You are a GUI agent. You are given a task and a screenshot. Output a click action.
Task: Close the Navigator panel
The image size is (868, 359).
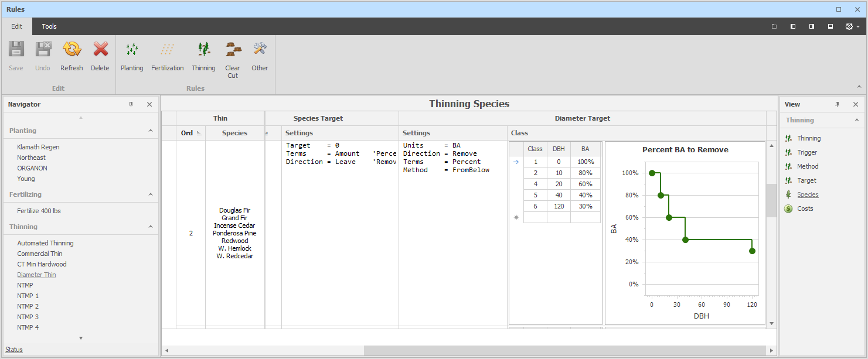point(149,104)
